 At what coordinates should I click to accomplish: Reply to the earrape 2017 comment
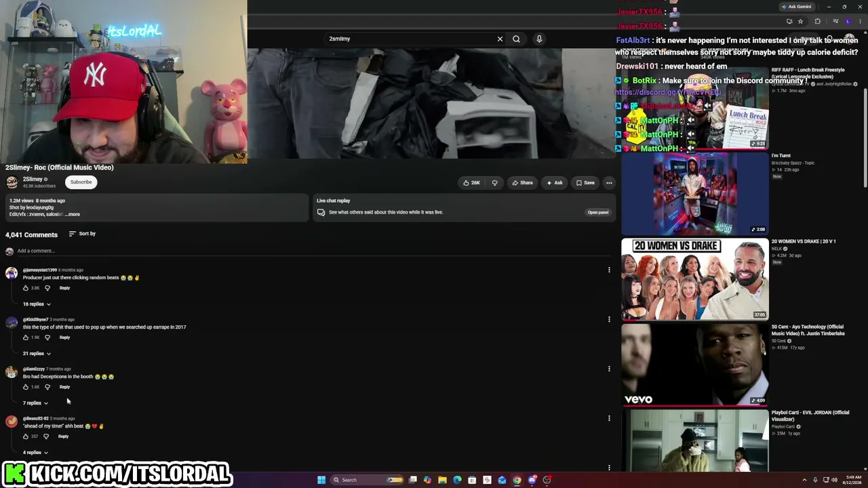tap(64, 338)
